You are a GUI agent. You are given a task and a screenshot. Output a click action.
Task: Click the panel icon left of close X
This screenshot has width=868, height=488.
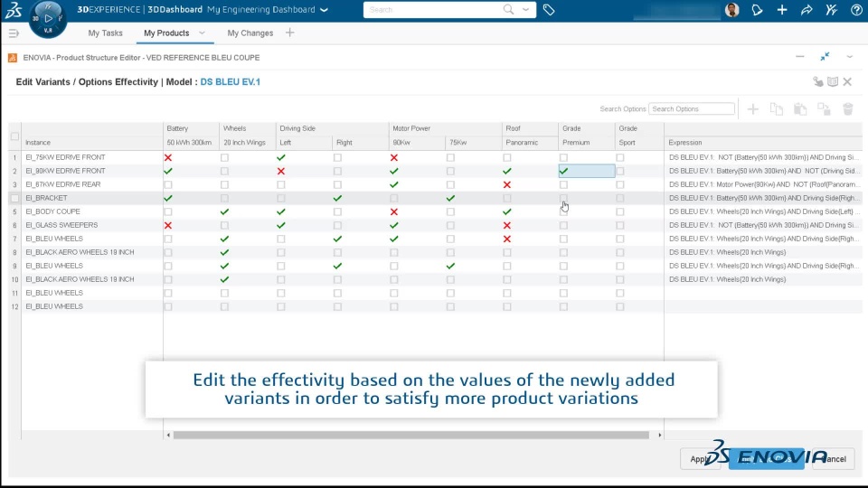coord(833,82)
